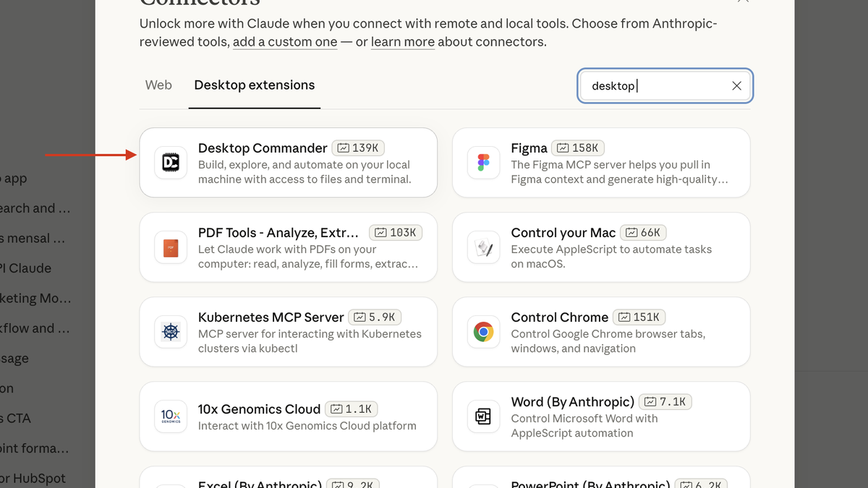Select the Desktop extensions tab
Viewport: 868px width, 488px height.
(x=255, y=85)
